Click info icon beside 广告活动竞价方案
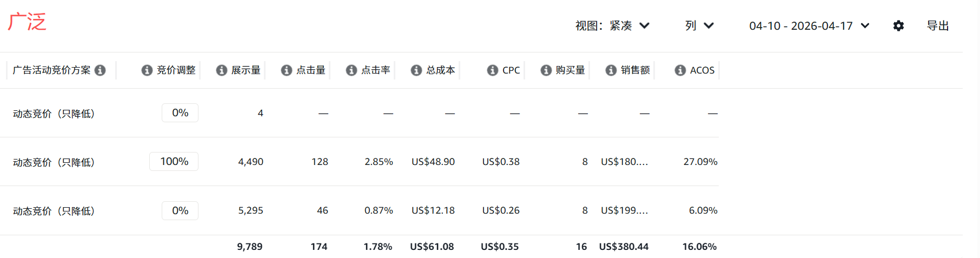 point(100,70)
